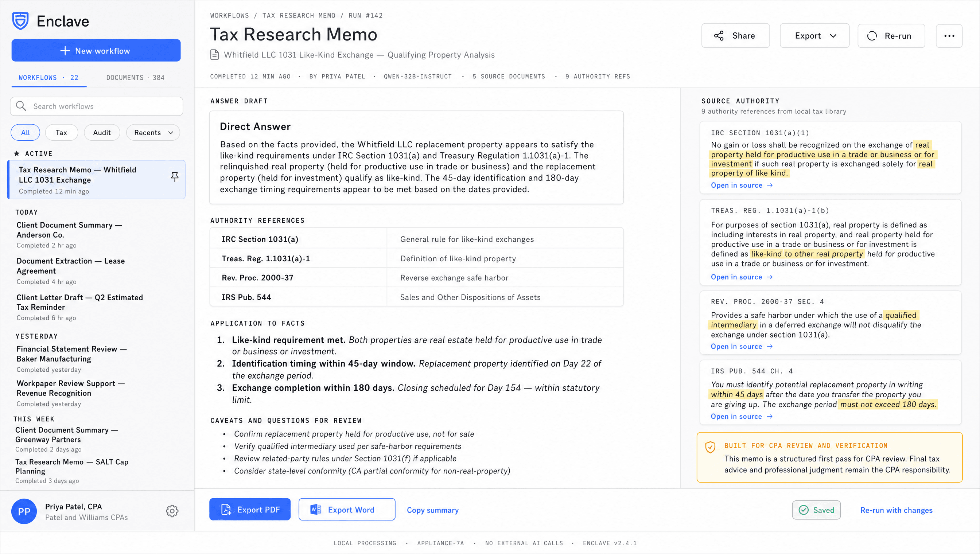Screen dimensions: 980x554
Task: Click the Rev. Proc. 2000-37 table cell
Action: 298,277
